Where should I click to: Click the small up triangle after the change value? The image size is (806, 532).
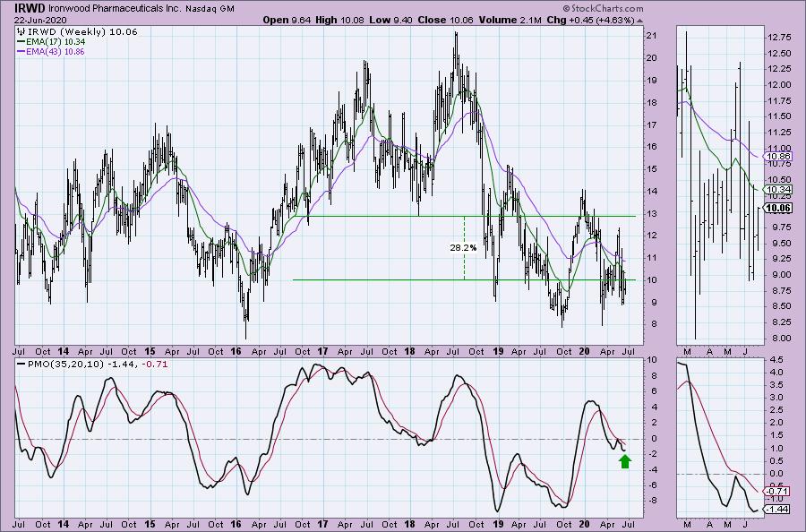click(639, 21)
